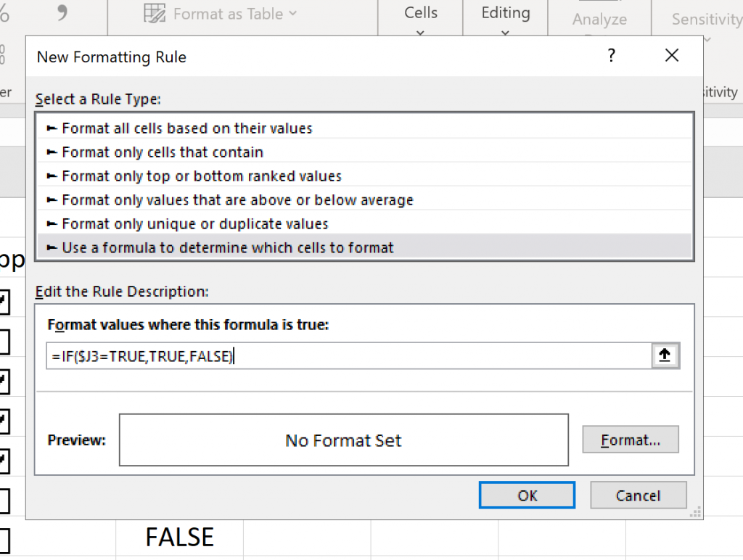Click the Cells ribbon group
Screen dimensions: 743x560
point(420,12)
